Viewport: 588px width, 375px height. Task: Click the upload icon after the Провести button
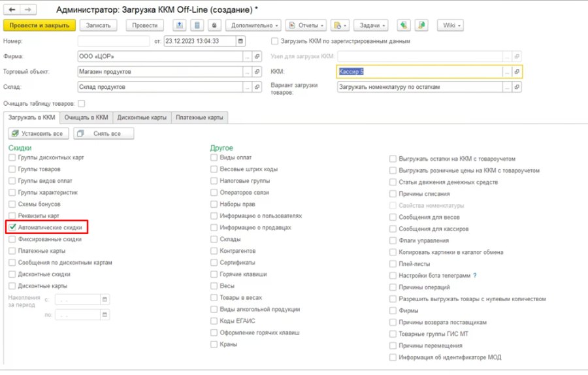point(180,25)
